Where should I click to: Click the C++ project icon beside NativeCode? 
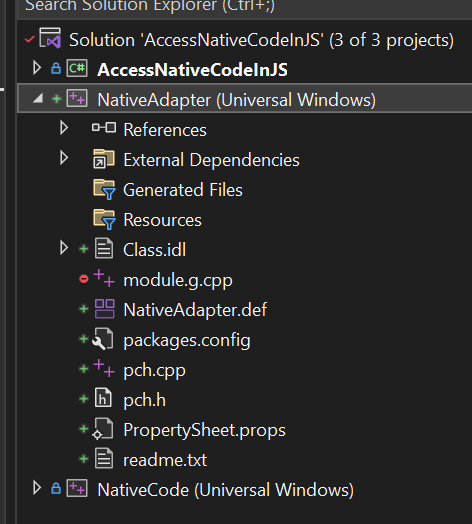pyautogui.click(x=77, y=488)
